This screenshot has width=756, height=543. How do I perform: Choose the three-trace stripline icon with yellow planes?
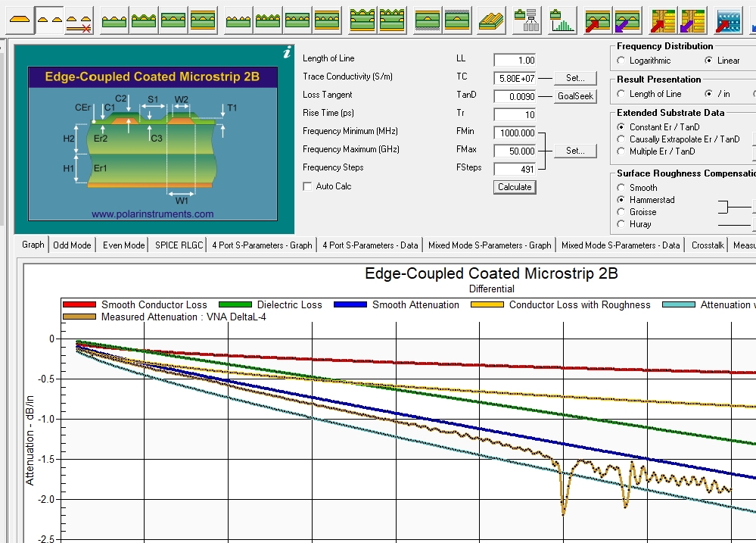point(203,20)
